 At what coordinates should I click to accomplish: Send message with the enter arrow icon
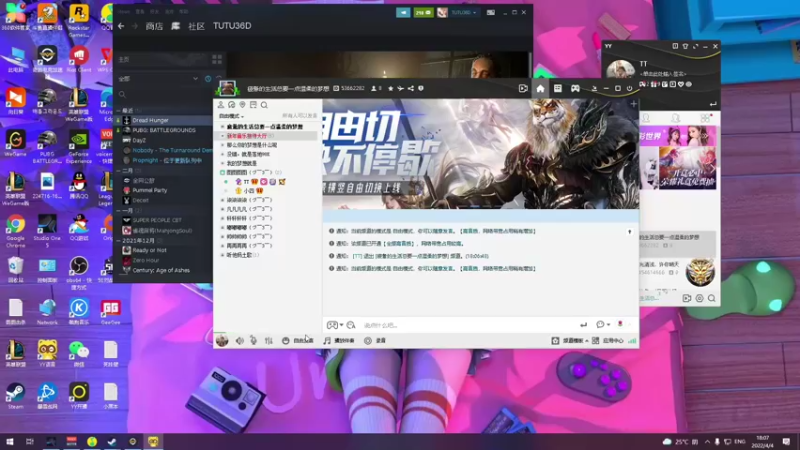pyautogui.click(x=583, y=325)
